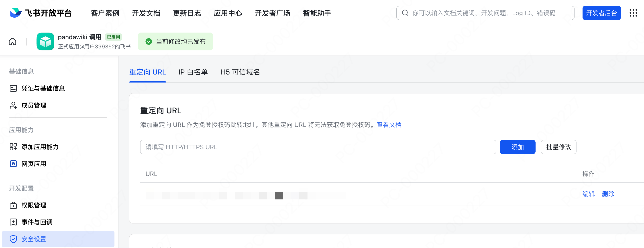Open 网页应用 in sidebar
The height and width of the screenshot is (248, 644).
tap(34, 164)
